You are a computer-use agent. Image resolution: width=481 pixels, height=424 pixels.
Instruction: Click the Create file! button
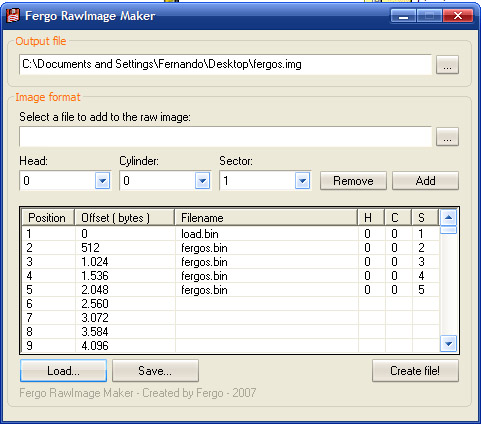pyautogui.click(x=415, y=371)
